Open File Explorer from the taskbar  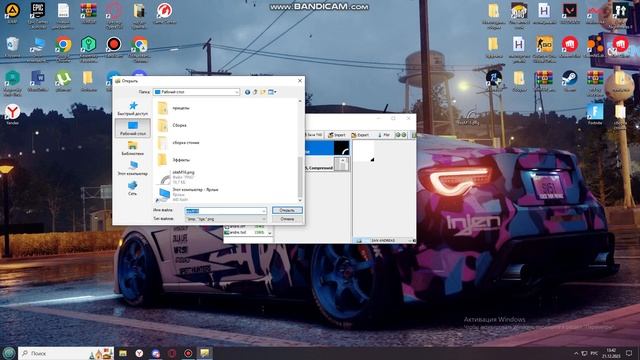point(123,353)
